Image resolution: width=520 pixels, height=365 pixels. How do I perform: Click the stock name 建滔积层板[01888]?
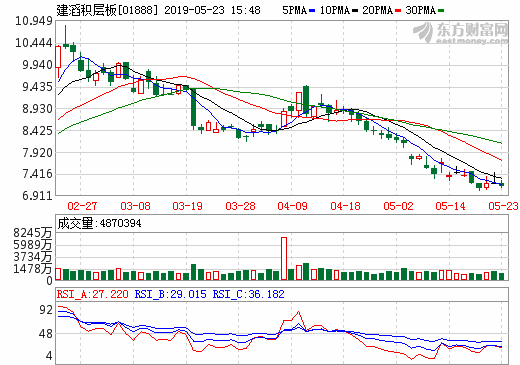pos(106,10)
